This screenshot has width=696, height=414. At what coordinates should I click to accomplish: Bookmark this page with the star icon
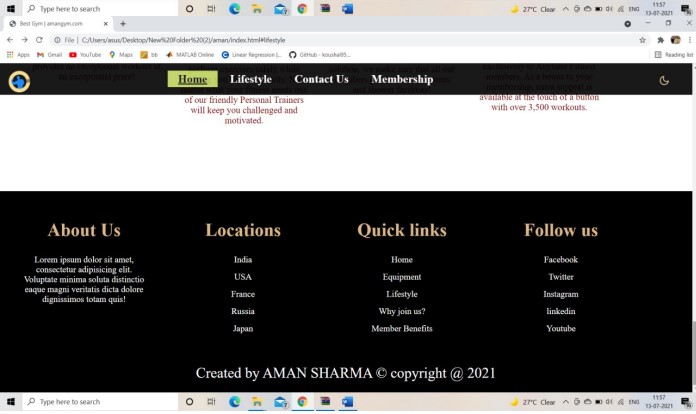pos(642,40)
